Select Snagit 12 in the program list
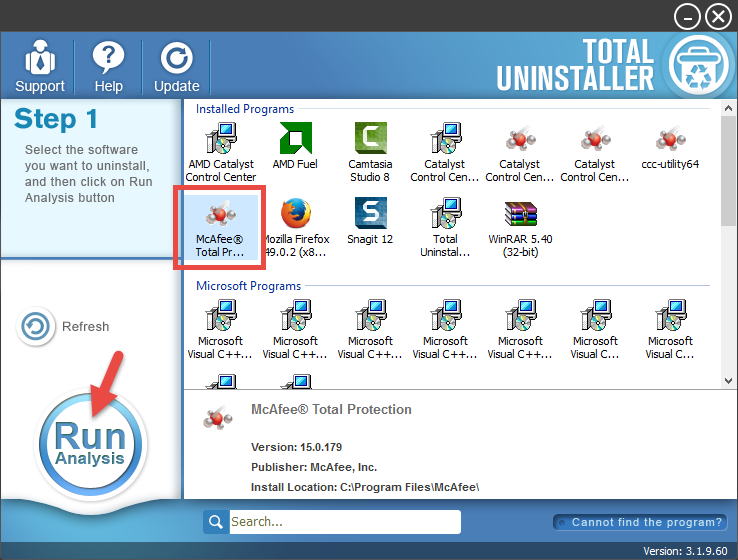The width and height of the screenshot is (738, 560). click(x=370, y=221)
